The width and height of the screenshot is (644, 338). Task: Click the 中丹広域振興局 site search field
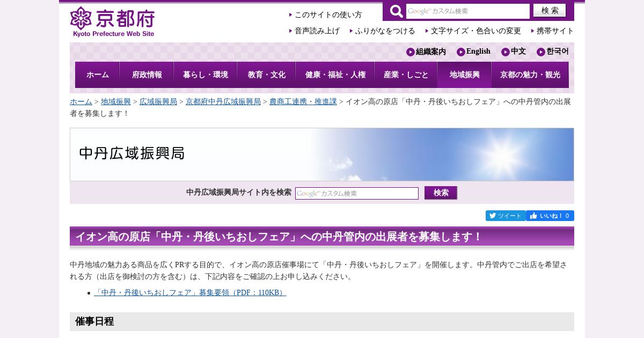tap(357, 193)
